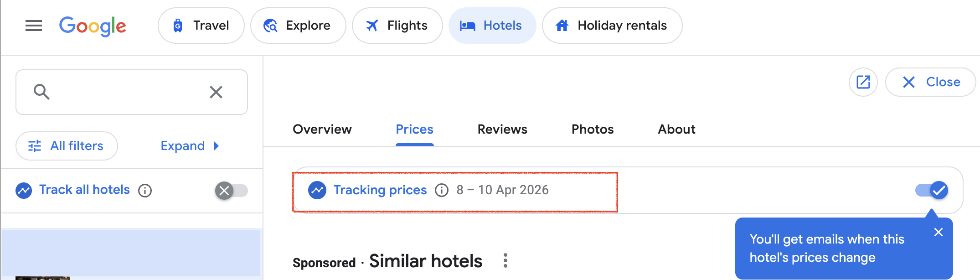Open the three-dot menu beside Similar hotels
Screen dimensions: 980x280
(x=505, y=261)
